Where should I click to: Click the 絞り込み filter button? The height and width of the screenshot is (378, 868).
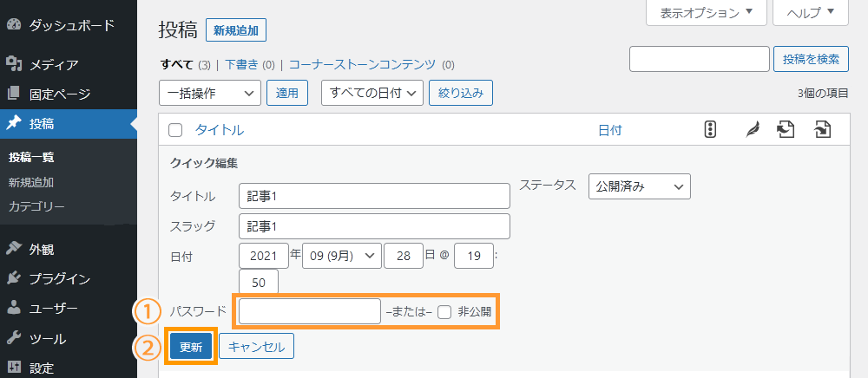pyautogui.click(x=461, y=93)
